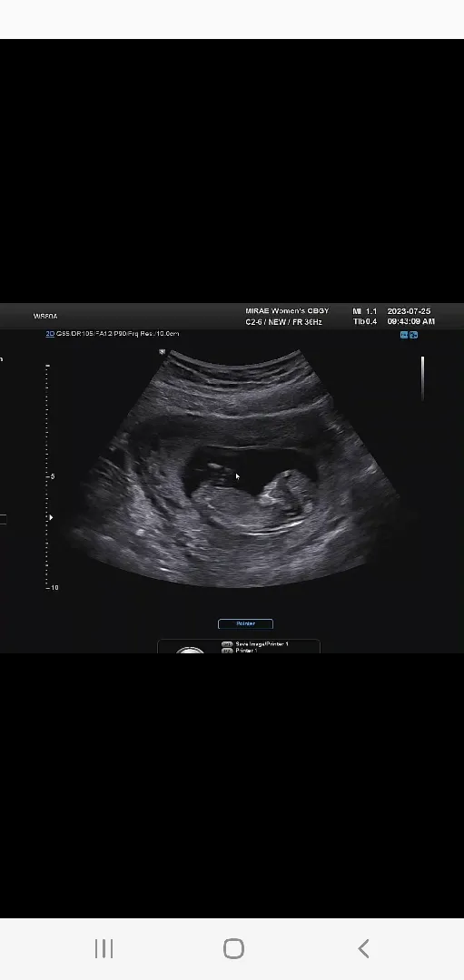Click the first small blue icon under the timestamp
464x980 pixels.
click(x=404, y=335)
